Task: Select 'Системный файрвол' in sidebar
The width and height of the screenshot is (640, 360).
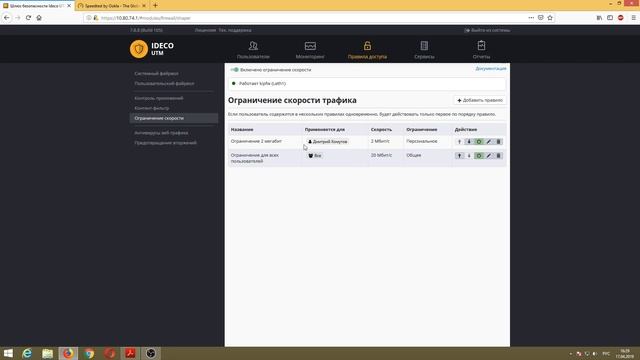Action: (x=156, y=73)
